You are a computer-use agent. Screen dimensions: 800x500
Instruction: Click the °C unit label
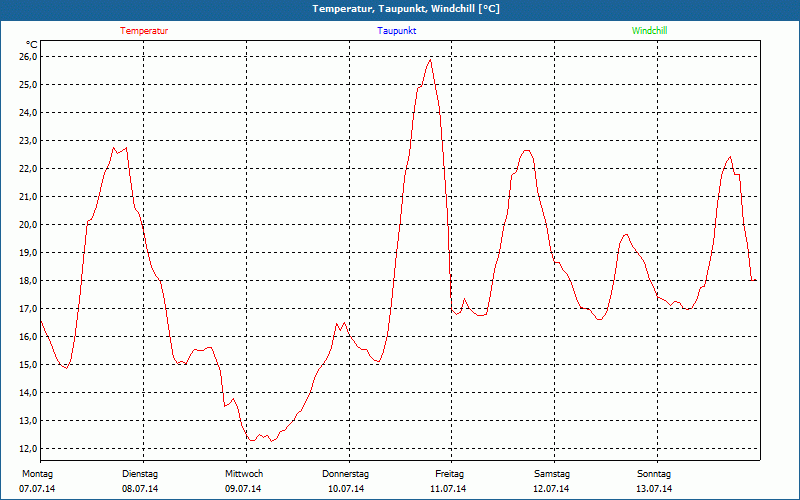tap(32, 45)
